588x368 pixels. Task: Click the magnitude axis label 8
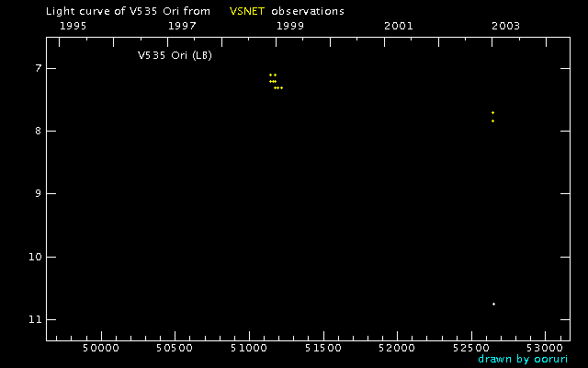(39, 131)
